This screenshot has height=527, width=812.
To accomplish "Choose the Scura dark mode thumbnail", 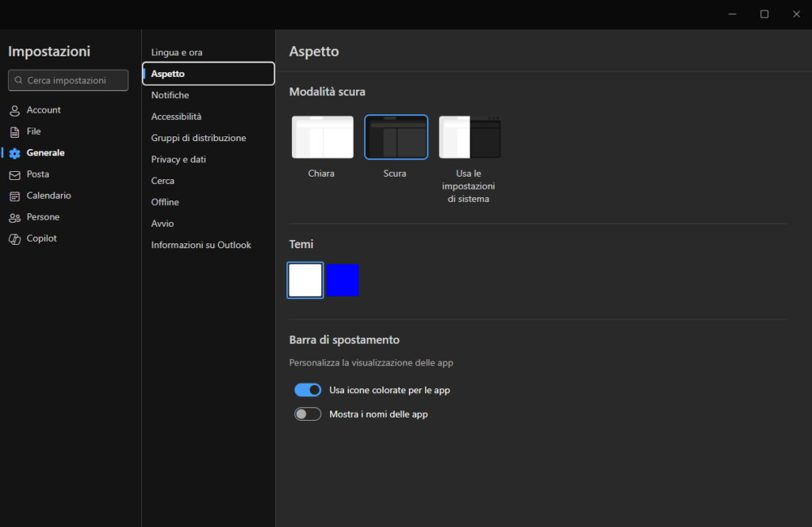I will [396, 137].
